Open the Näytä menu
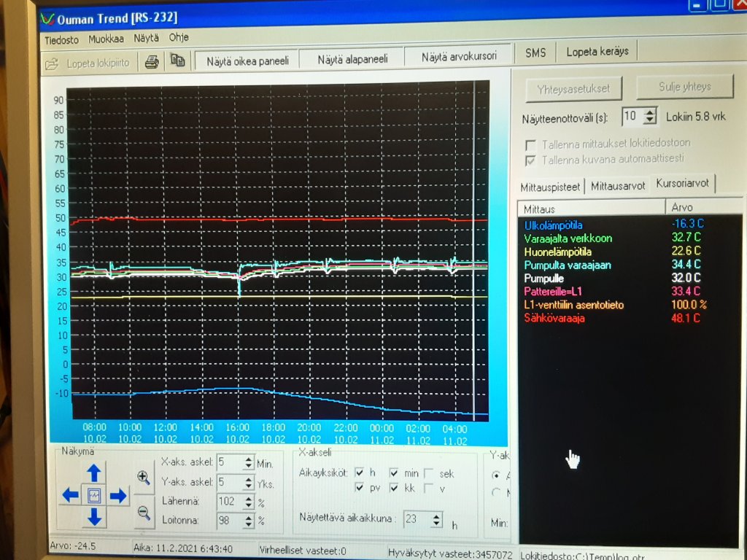Viewport: 747px width, 560px height. click(x=146, y=38)
